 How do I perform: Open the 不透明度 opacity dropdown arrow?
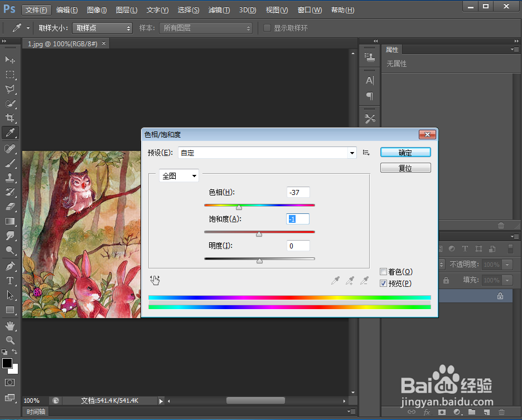point(507,265)
